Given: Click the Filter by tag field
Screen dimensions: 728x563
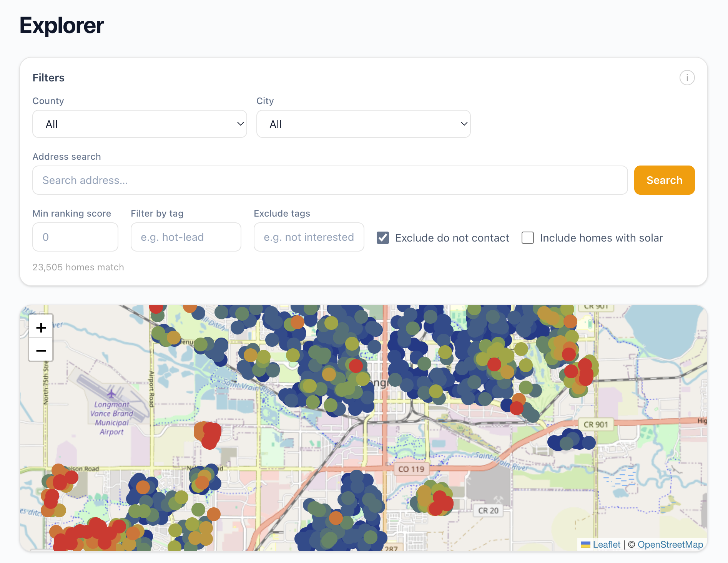Looking at the screenshot, I should (186, 237).
